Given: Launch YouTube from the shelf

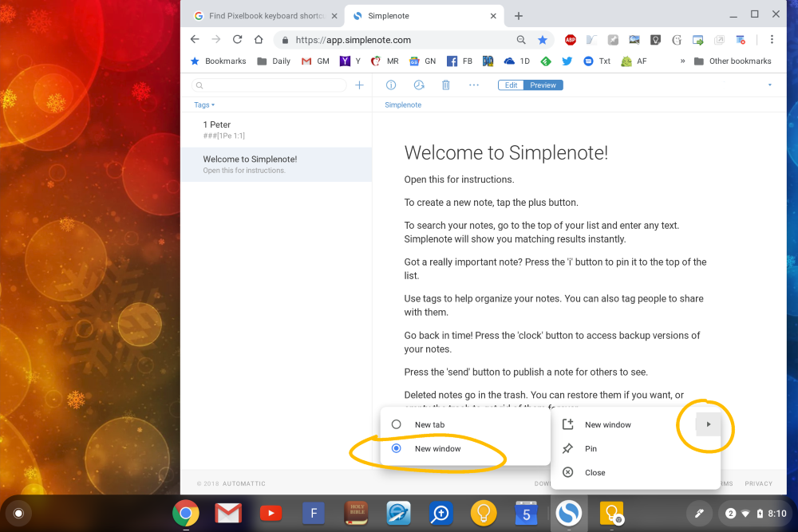Looking at the screenshot, I should coord(271,514).
